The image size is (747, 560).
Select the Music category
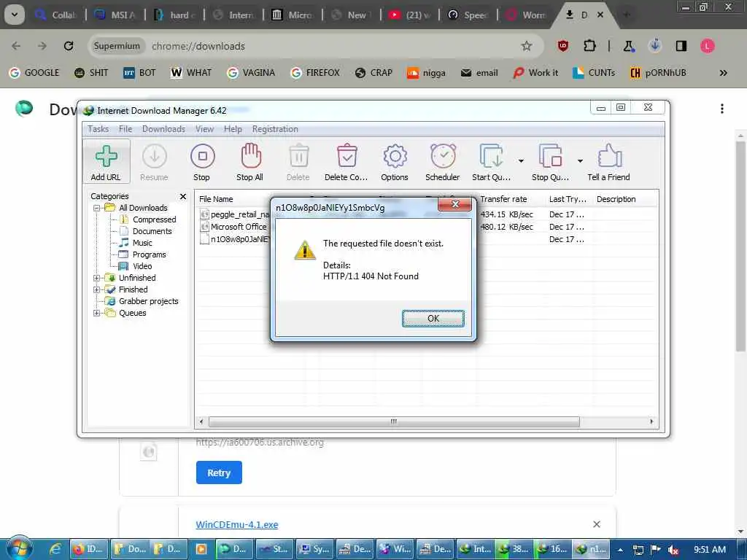coord(142,243)
